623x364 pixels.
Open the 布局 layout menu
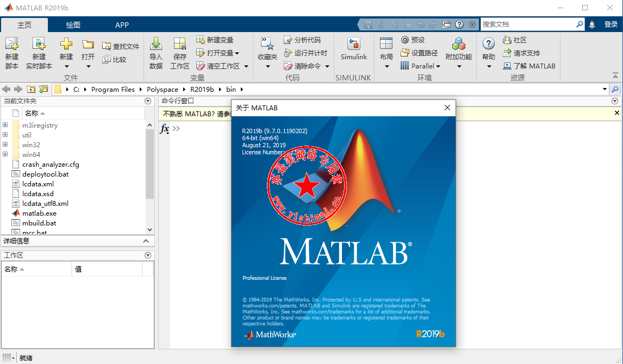click(386, 53)
